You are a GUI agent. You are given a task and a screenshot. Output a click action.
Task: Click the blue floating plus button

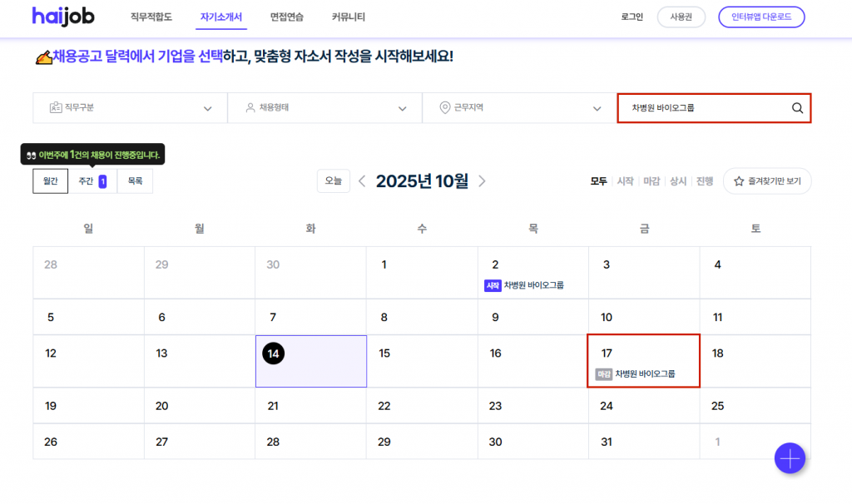789,457
